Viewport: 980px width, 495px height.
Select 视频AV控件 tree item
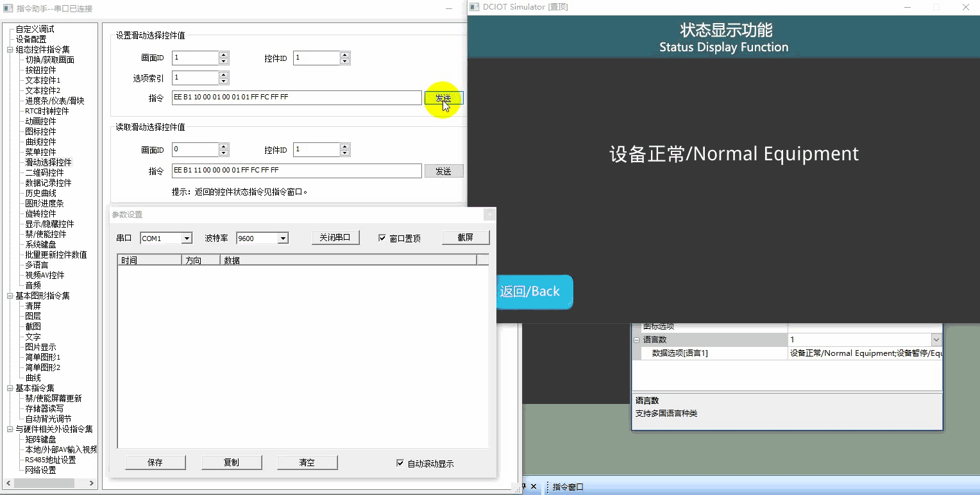44,275
